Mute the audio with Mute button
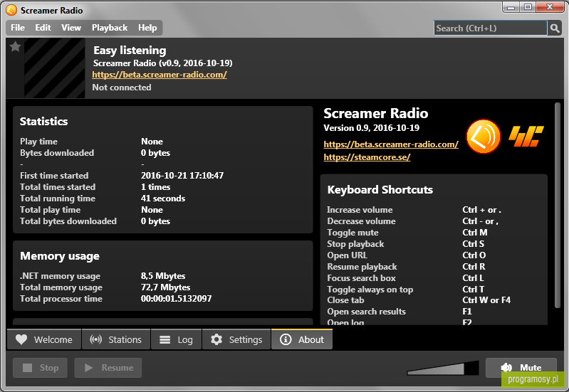Screen dimensions: 569x392 pos(521,367)
